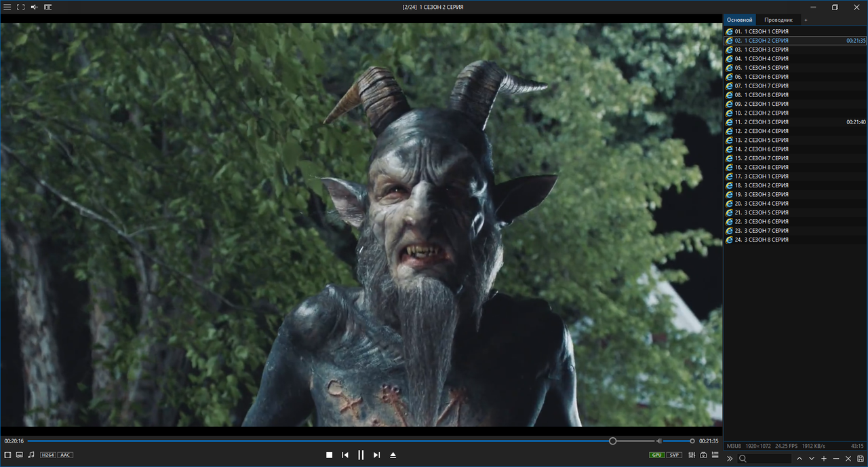Click the seek bar position handle

[612, 441]
